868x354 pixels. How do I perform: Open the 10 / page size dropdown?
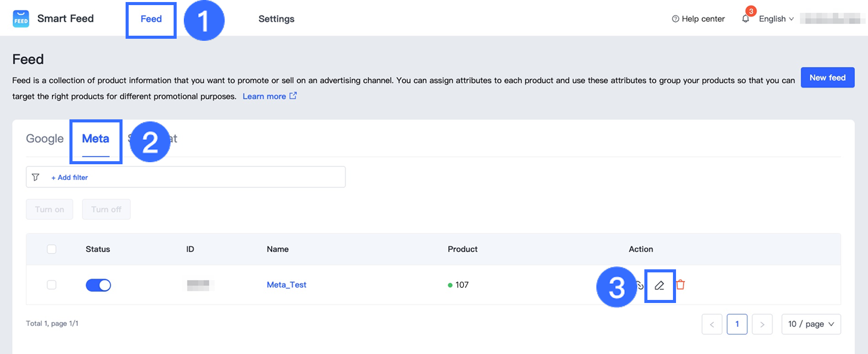pyautogui.click(x=811, y=324)
